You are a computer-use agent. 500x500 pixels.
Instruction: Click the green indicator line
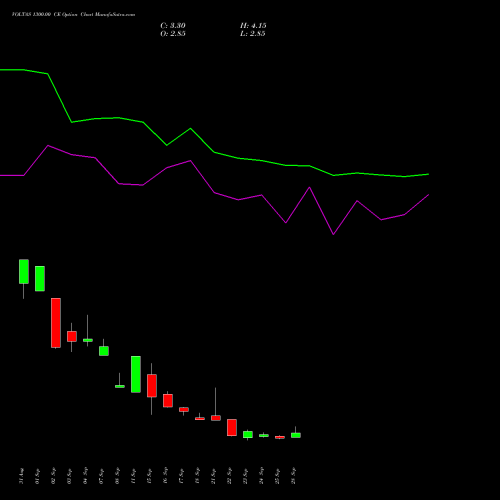click(214, 152)
